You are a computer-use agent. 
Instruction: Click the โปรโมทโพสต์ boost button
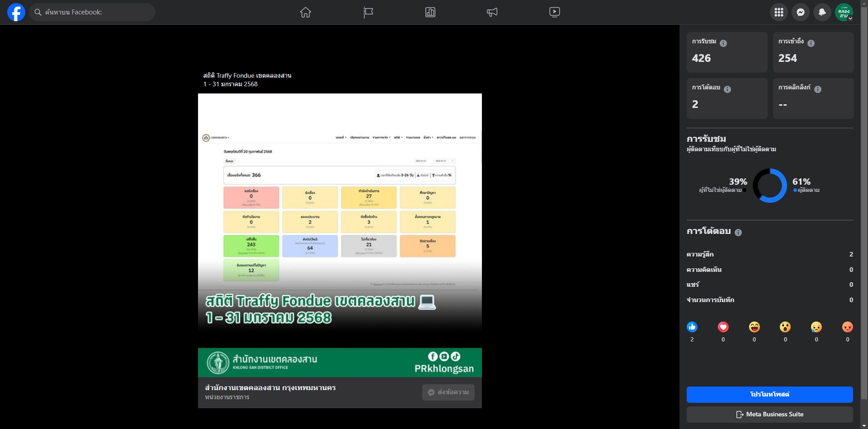coord(770,395)
